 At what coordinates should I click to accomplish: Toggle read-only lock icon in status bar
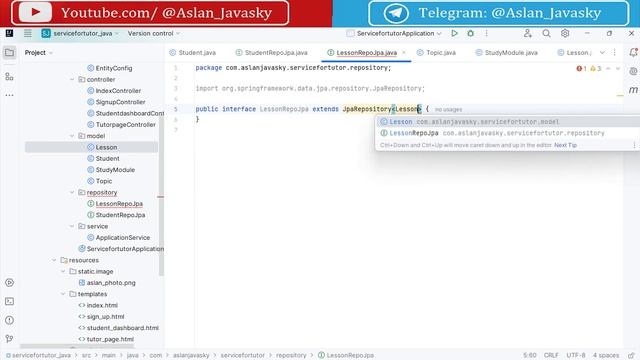[x=631, y=356]
